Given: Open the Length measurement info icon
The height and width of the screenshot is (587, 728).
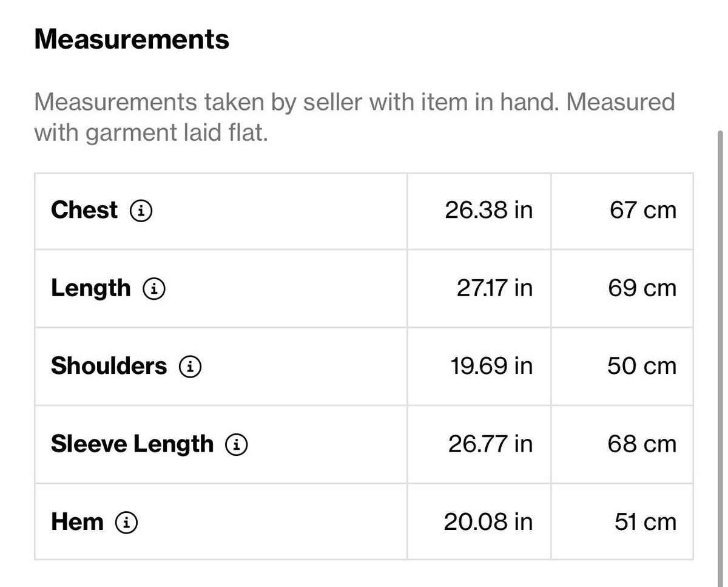Looking at the screenshot, I should 154,289.
